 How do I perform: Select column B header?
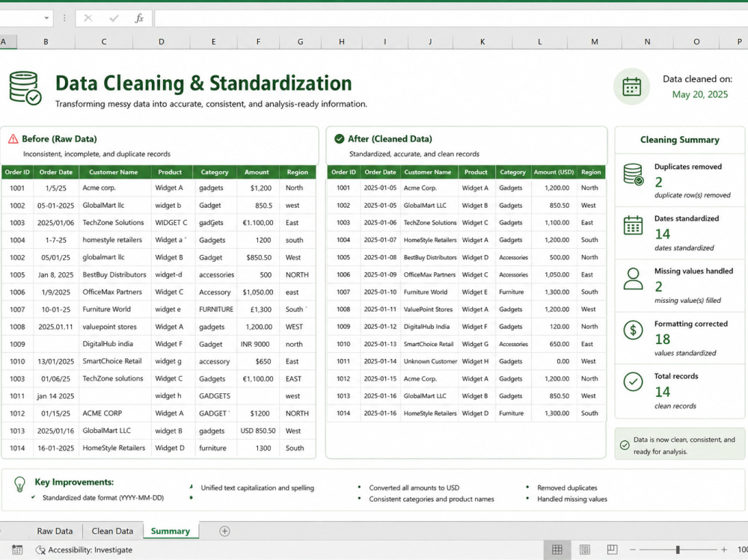pos(46,42)
